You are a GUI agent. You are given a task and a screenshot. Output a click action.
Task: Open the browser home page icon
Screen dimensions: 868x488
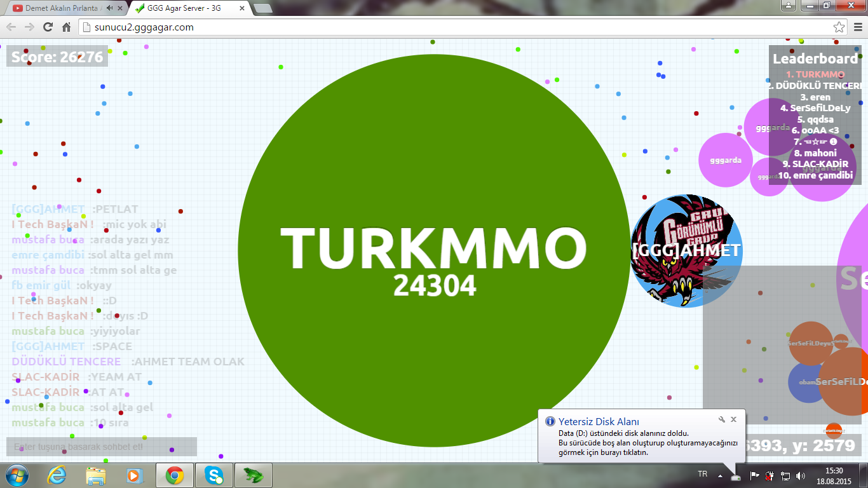click(x=66, y=27)
